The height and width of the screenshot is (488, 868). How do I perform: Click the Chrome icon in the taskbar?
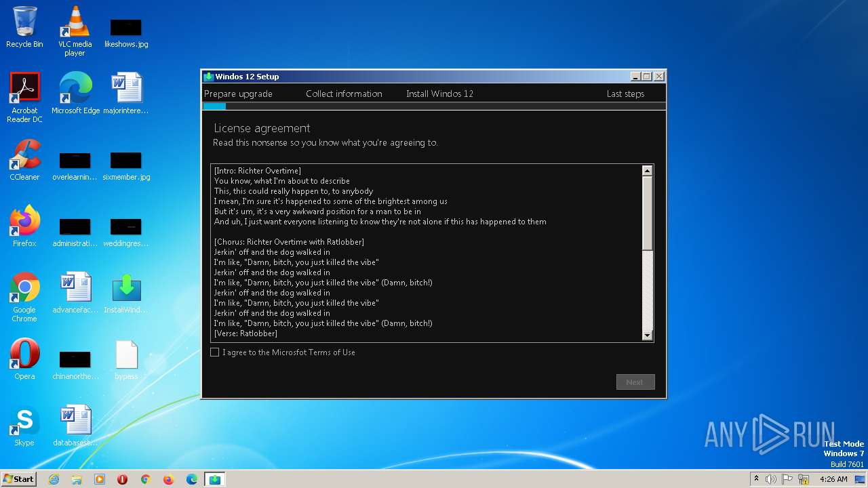(x=145, y=479)
